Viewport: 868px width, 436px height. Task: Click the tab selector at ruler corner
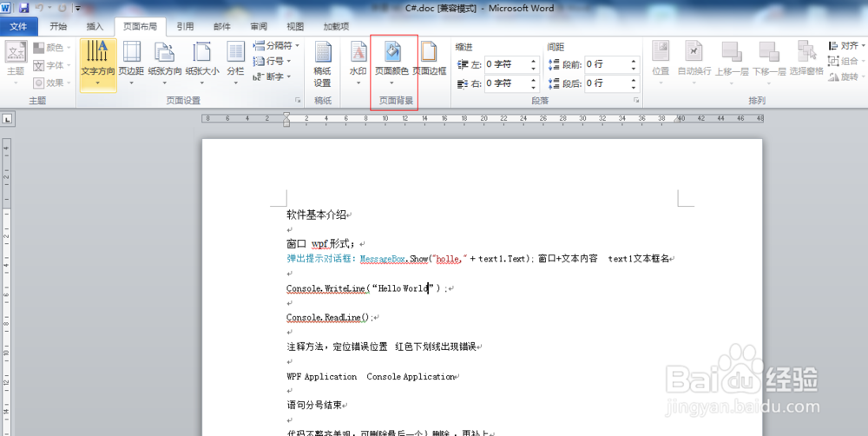click(x=8, y=118)
